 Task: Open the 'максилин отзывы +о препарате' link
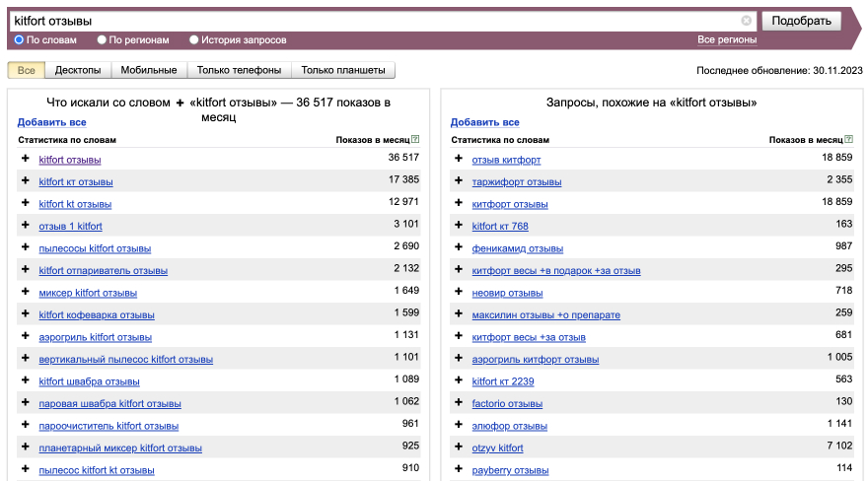(545, 314)
